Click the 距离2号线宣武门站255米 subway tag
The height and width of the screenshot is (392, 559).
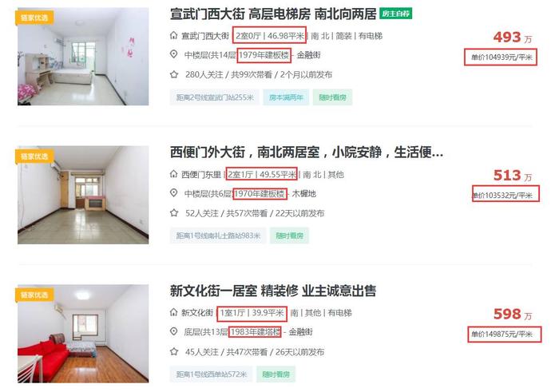coord(215,97)
